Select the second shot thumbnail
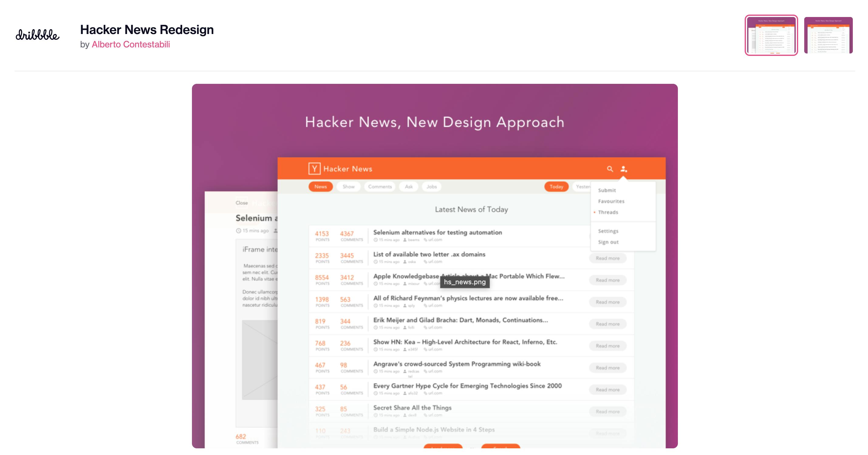Image resolution: width=868 pixels, height=455 pixels. point(828,35)
